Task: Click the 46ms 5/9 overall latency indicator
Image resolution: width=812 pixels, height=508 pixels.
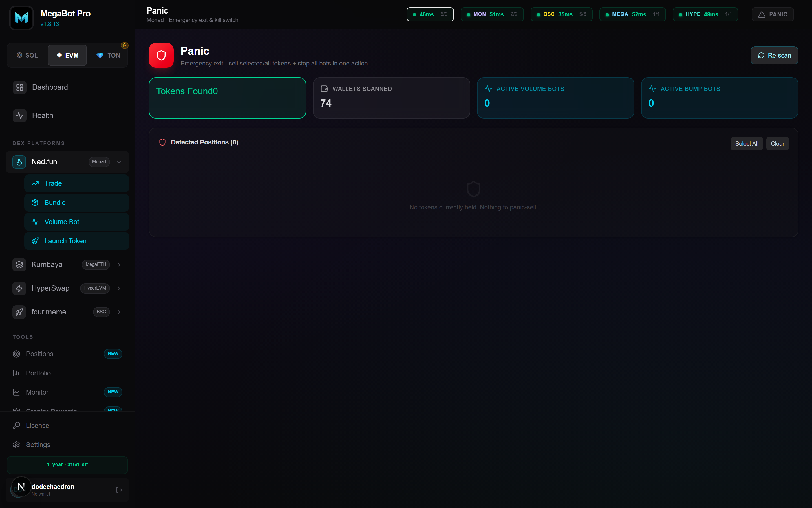Action: click(430, 14)
